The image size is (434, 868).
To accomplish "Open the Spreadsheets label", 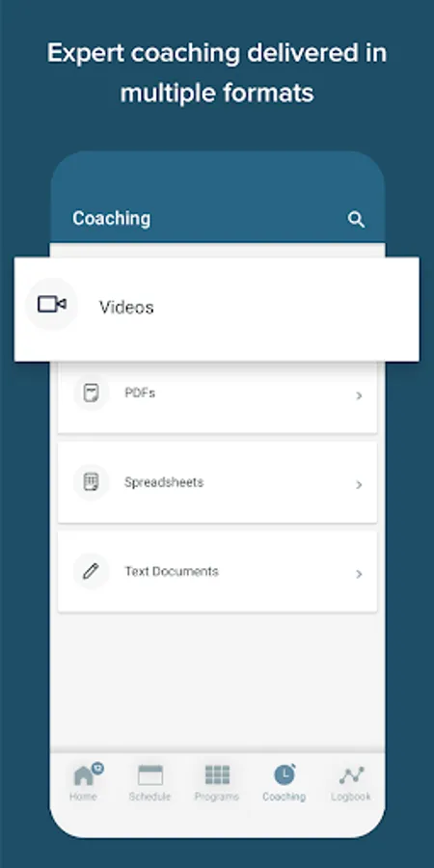I will [x=164, y=482].
